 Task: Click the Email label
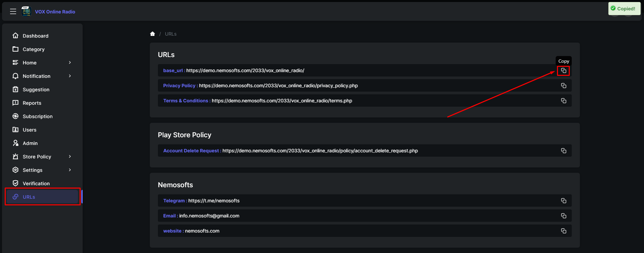pyautogui.click(x=171, y=216)
